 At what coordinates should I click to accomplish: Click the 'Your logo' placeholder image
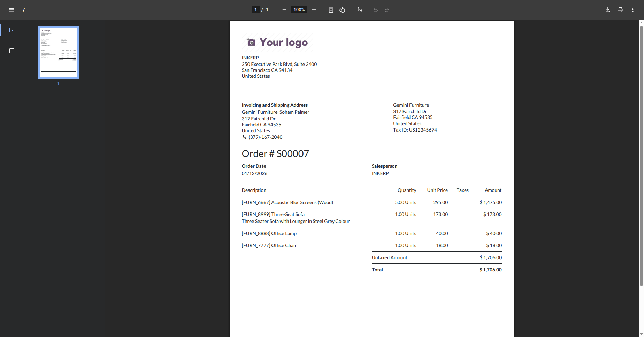(x=277, y=42)
